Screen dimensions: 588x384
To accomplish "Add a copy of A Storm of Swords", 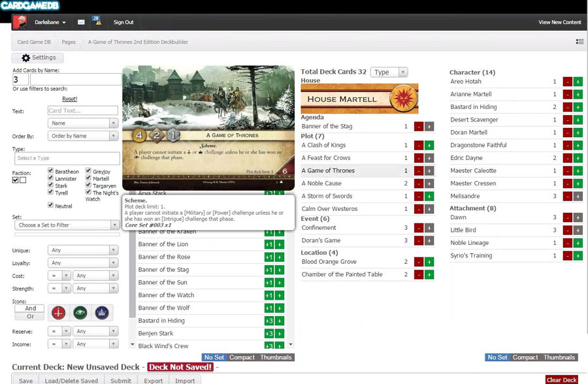I will [429, 197].
